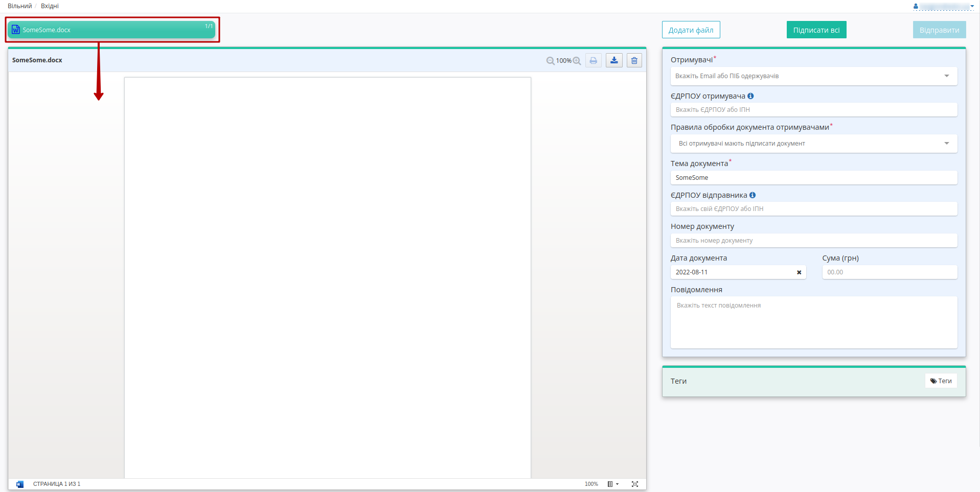Click info icon beside ЄДРПОУ отримувача
This screenshot has width=980, height=492.
(750, 96)
